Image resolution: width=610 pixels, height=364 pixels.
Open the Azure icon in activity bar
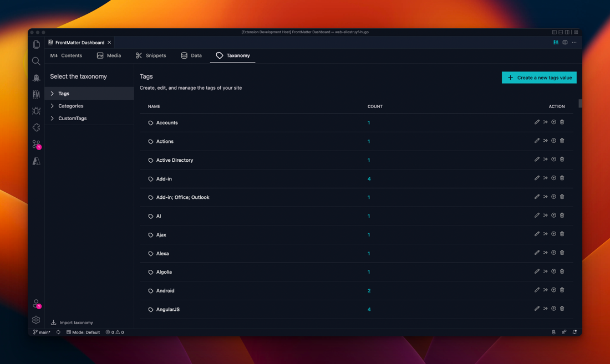tap(36, 161)
